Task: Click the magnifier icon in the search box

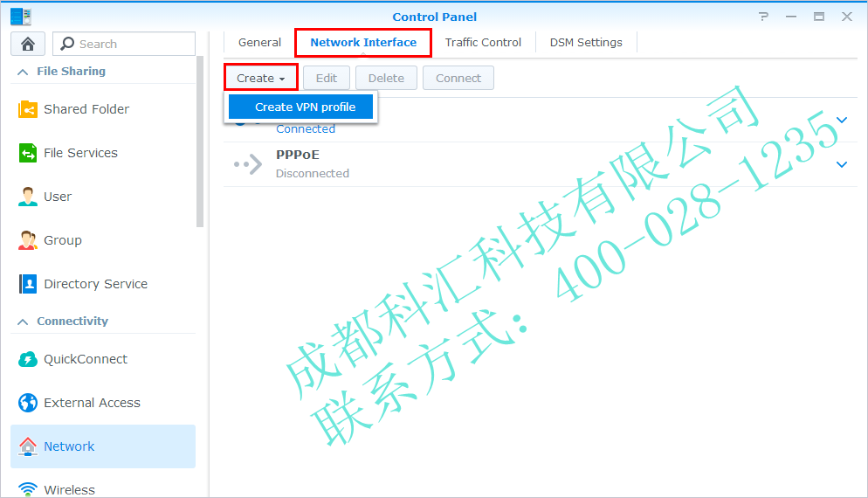Action: tap(67, 44)
